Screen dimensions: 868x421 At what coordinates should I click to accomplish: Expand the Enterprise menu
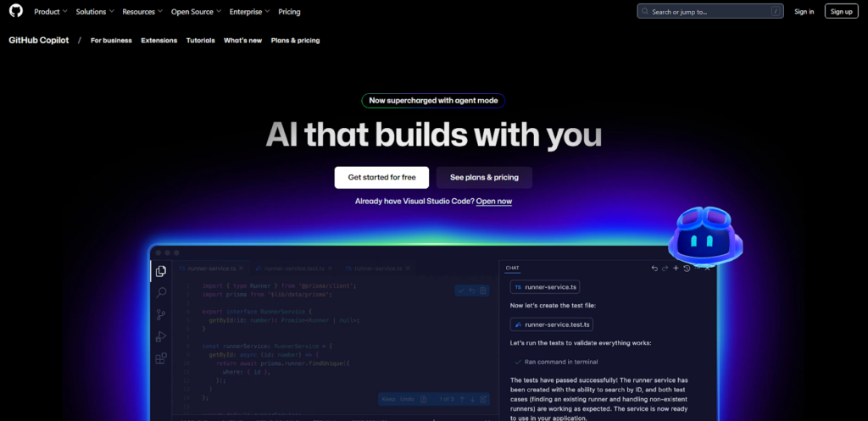tap(250, 11)
